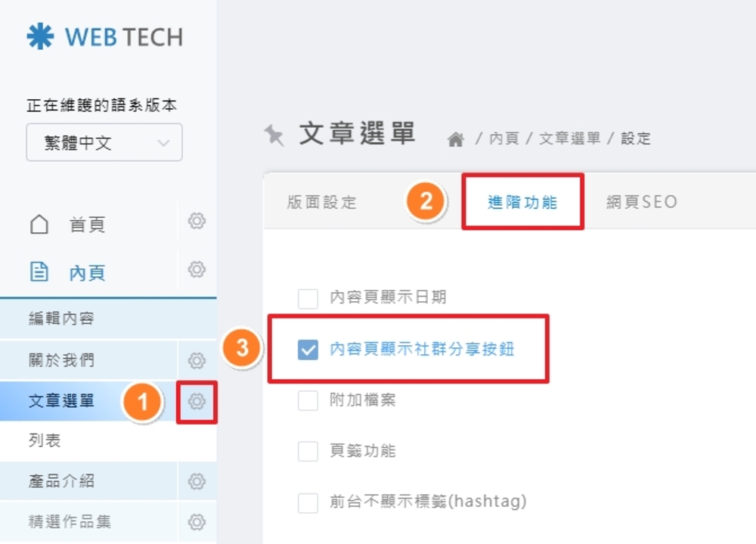Viewport: 756px width, 544px height.
Task: Select 列表 under 文章選單
Action: [45, 441]
